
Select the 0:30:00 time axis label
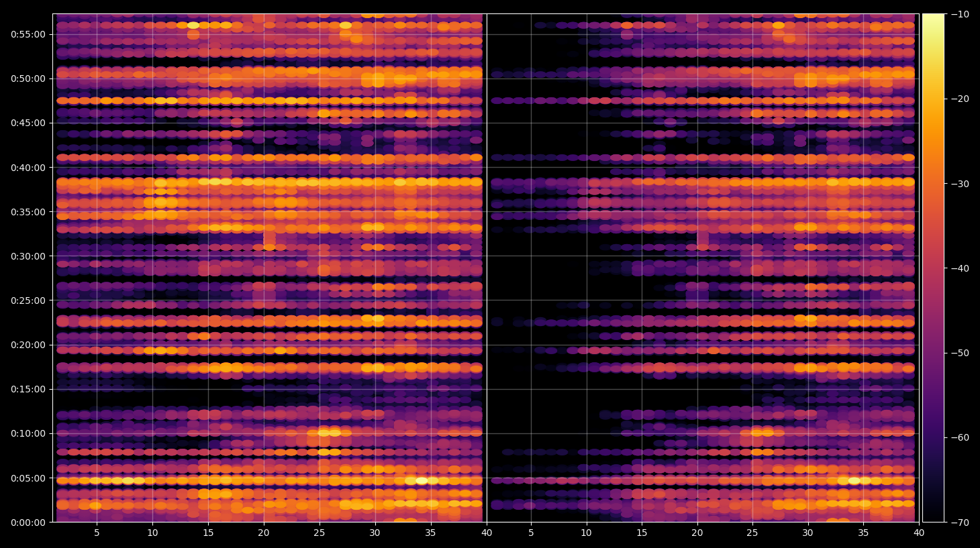[28, 256]
